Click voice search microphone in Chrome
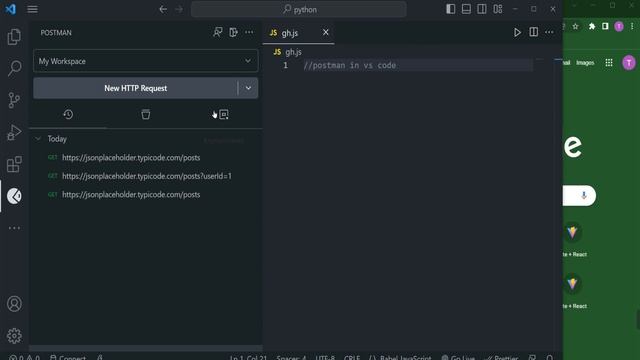 584,196
